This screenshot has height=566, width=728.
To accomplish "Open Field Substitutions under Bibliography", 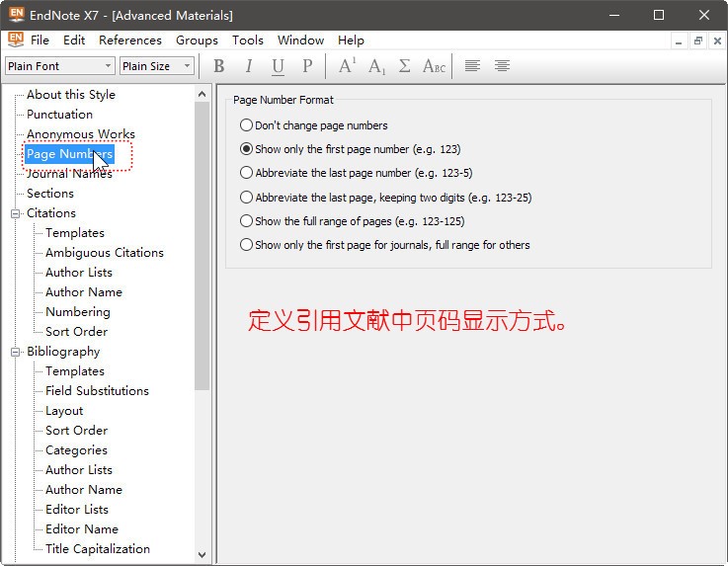I will 97,391.
